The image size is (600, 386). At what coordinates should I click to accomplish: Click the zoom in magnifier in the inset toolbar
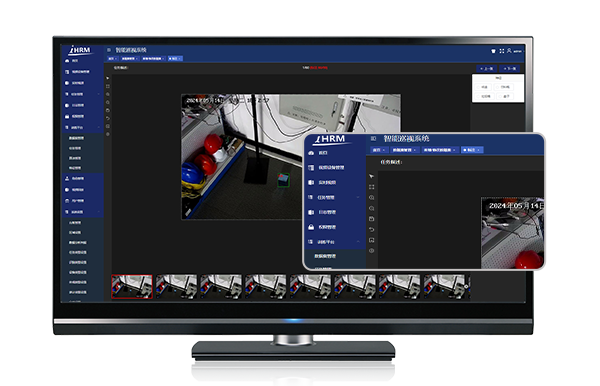(371, 198)
